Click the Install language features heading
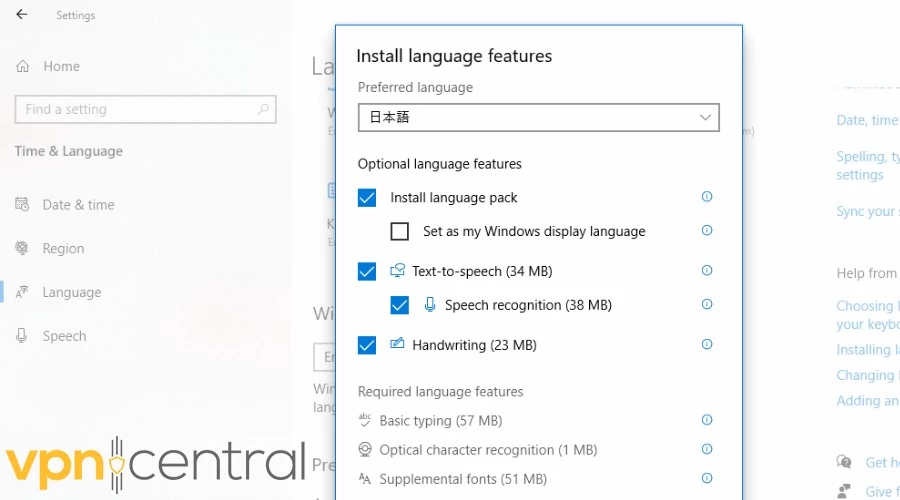The width and height of the screenshot is (900, 500). [454, 56]
